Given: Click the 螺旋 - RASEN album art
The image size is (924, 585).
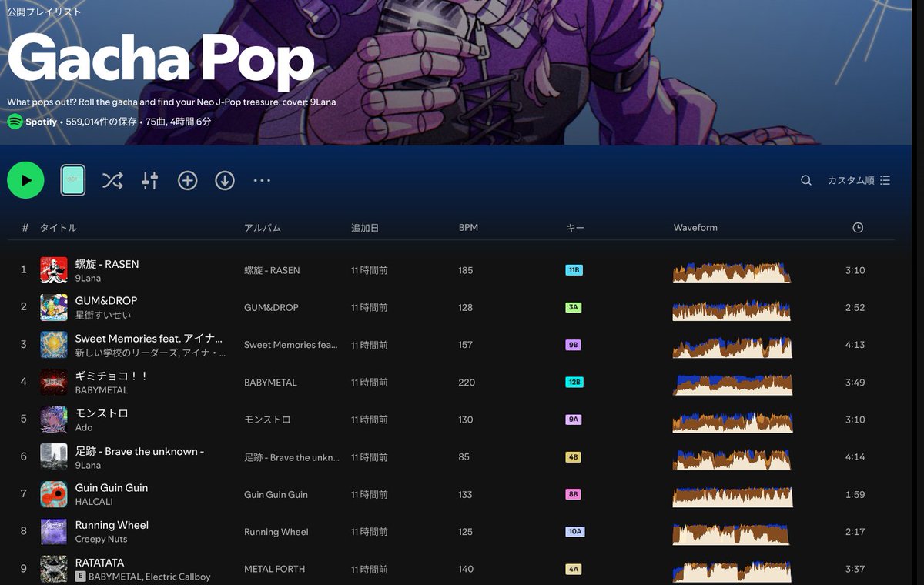Looking at the screenshot, I should (54, 270).
